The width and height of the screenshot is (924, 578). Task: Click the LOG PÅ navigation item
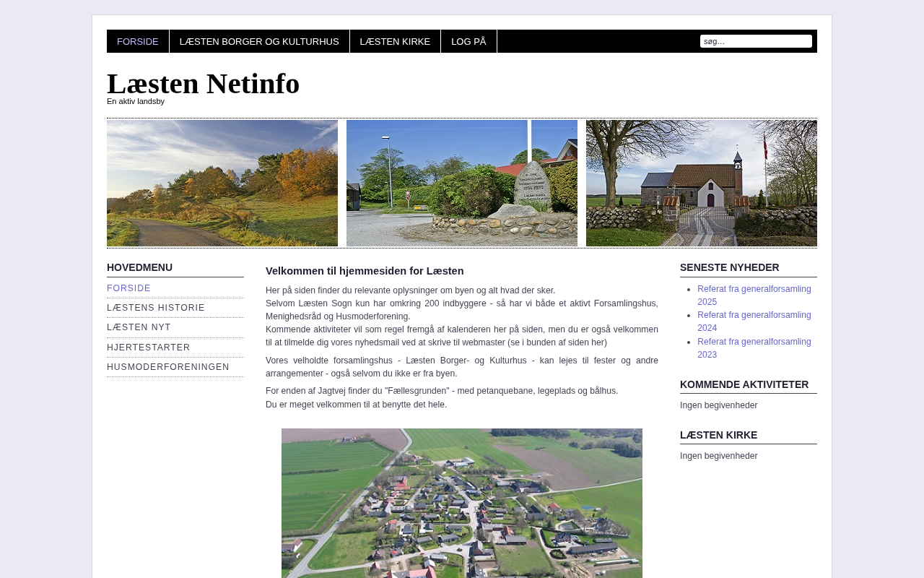pyautogui.click(x=468, y=41)
